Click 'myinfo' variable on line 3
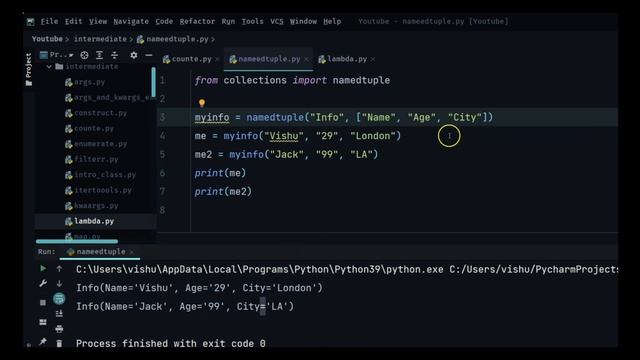640x360 pixels. pos(212,118)
